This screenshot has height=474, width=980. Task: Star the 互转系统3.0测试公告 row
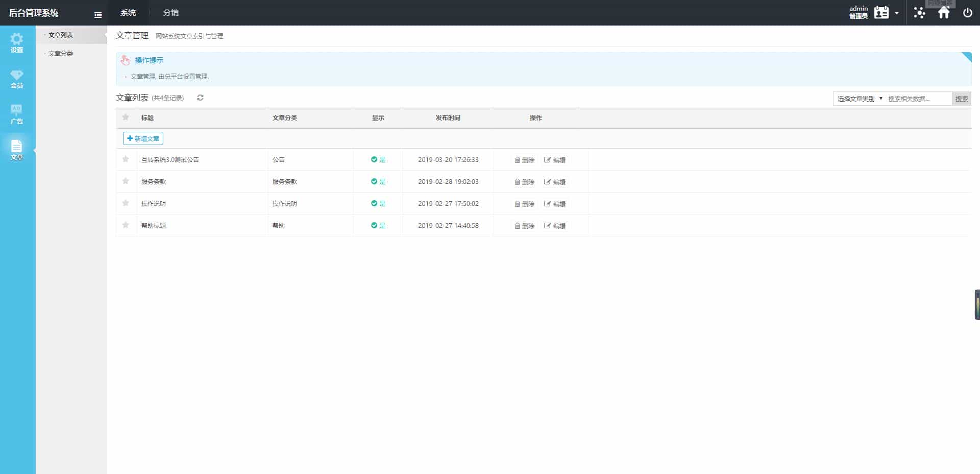pyautogui.click(x=126, y=159)
